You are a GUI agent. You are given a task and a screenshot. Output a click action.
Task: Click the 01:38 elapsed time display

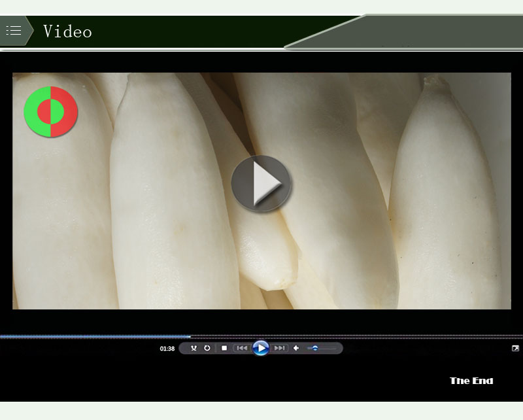[167, 349]
